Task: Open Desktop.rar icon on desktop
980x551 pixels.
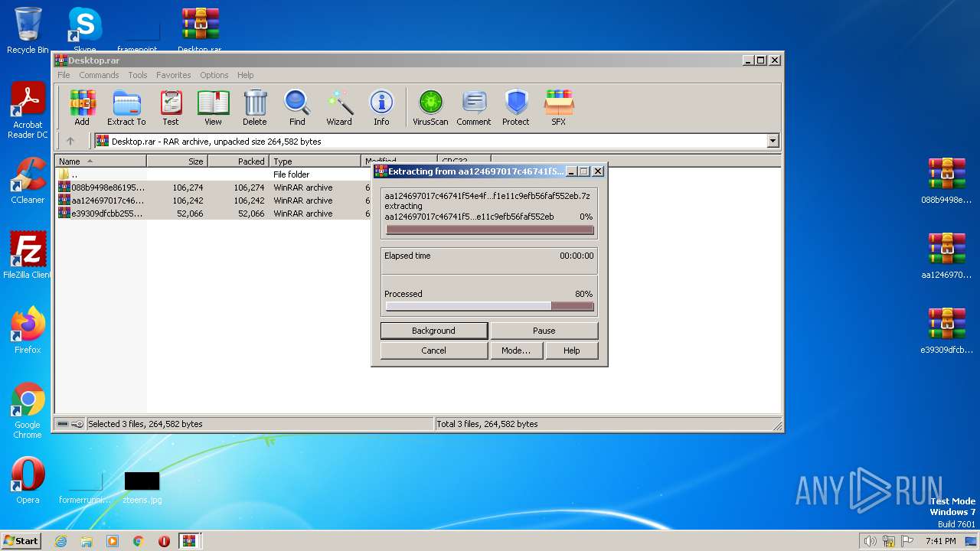Action: click(200, 31)
